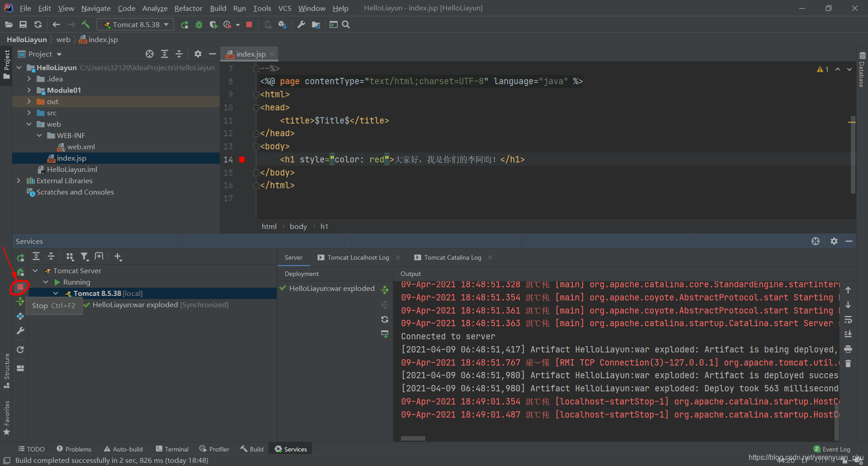
Task: Expand the out folder
Action: click(x=29, y=101)
